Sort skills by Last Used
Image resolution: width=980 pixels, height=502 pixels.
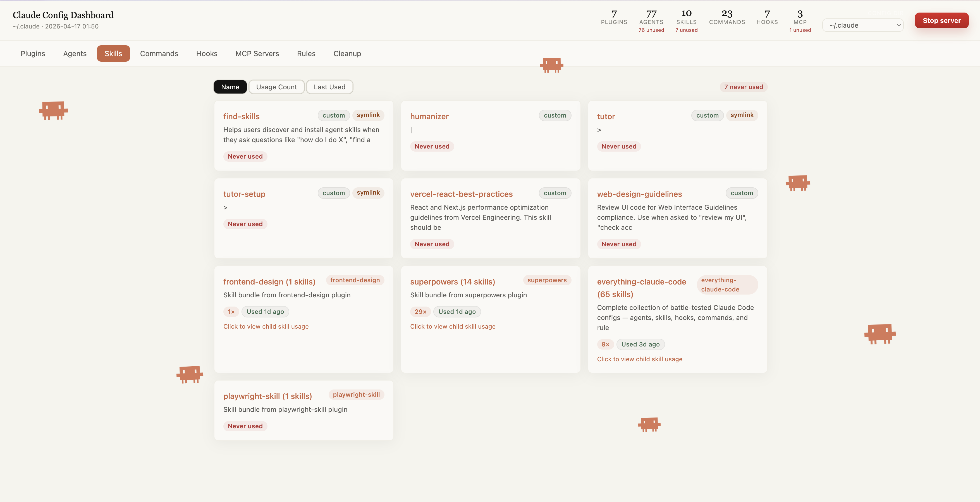tap(329, 87)
